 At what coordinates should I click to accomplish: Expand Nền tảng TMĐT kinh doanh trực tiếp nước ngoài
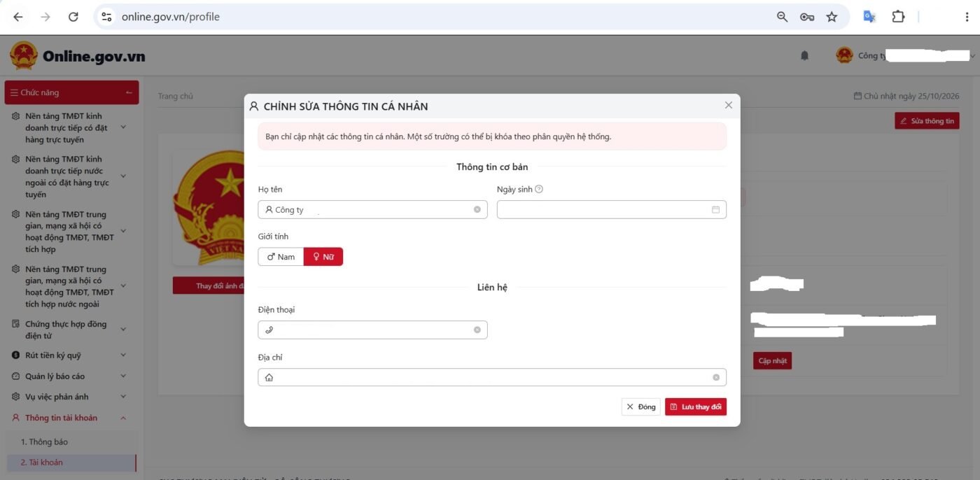click(x=70, y=176)
